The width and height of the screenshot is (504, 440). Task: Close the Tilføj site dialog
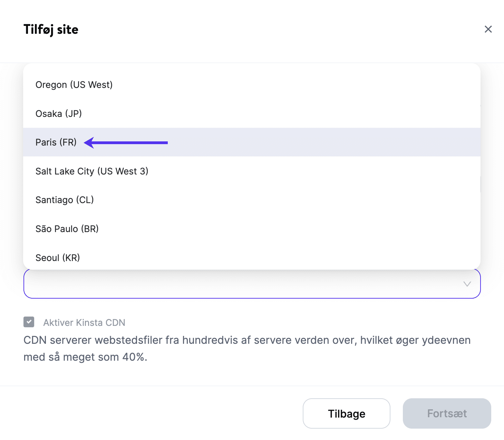point(488,29)
